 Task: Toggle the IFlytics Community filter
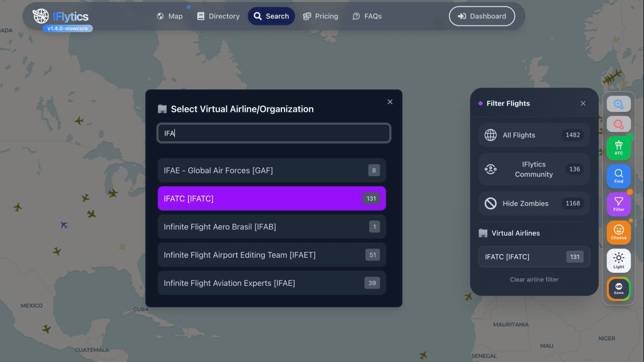(x=534, y=169)
